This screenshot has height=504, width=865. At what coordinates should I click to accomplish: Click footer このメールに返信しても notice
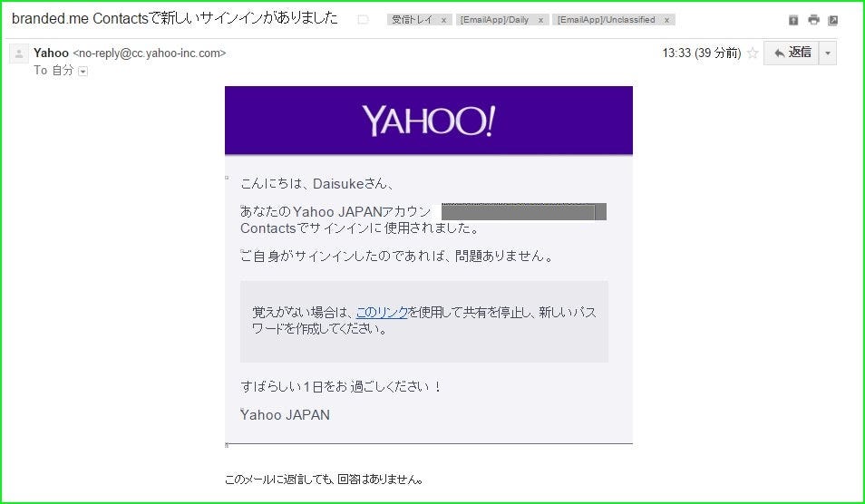[324, 480]
